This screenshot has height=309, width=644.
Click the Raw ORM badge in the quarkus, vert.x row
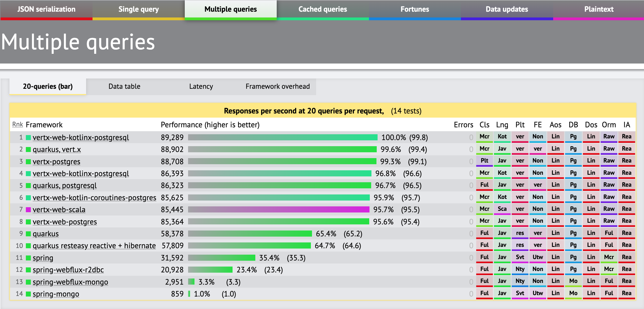click(609, 149)
